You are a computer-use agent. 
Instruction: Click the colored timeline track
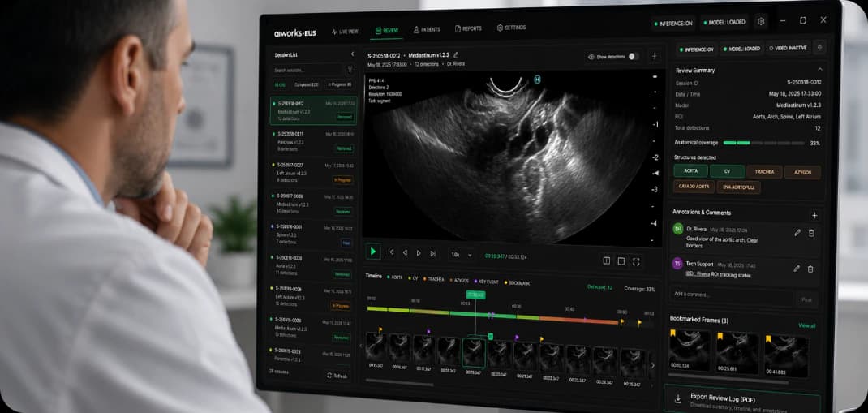click(x=492, y=316)
